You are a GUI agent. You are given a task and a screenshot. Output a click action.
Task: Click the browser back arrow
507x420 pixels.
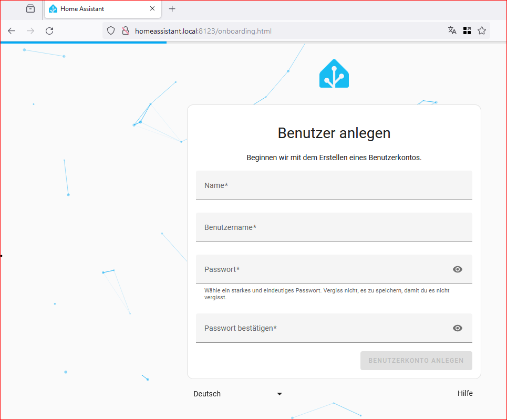(x=12, y=31)
